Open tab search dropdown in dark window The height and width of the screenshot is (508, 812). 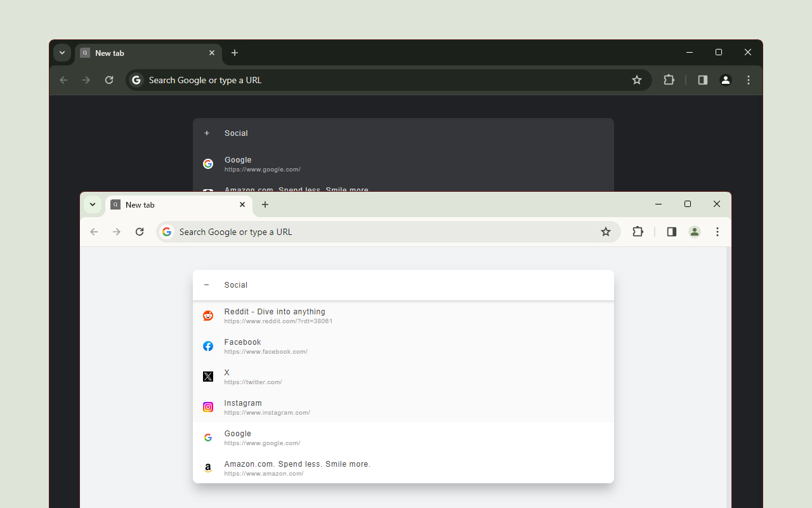(x=62, y=53)
